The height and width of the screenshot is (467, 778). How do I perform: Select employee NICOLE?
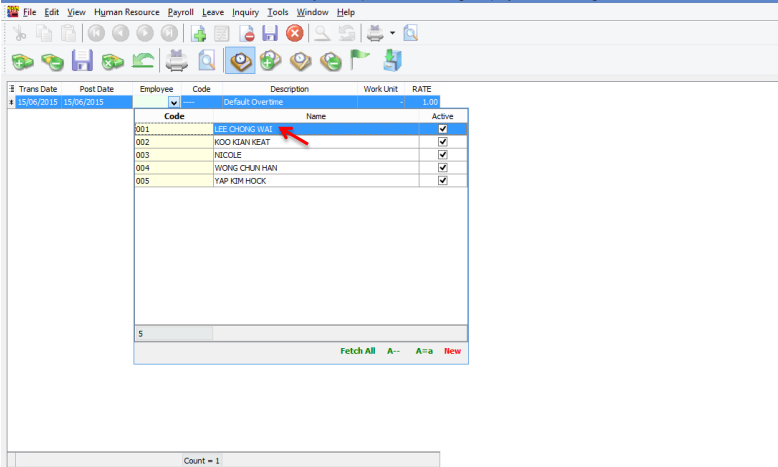click(x=301, y=155)
